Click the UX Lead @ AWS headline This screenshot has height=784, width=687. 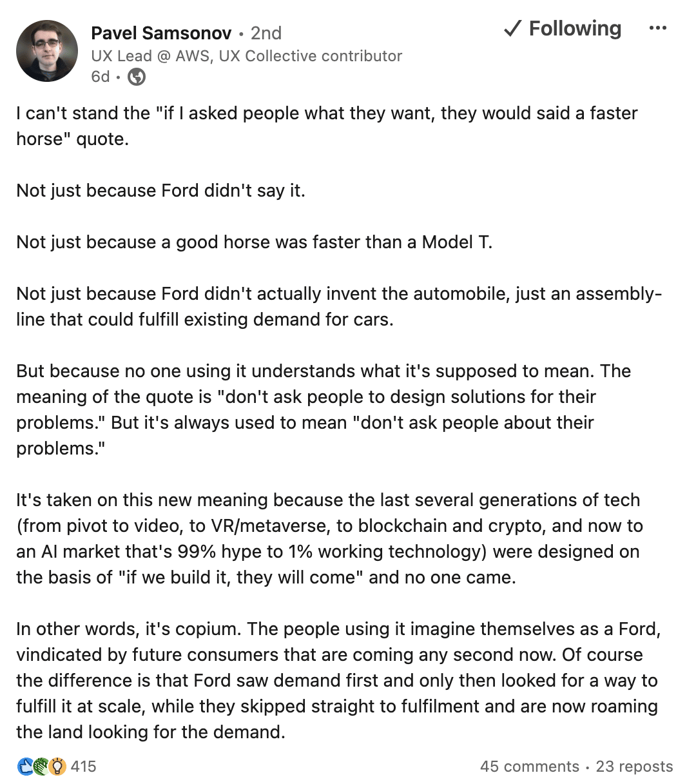pyautogui.click(x=246, y=56)
